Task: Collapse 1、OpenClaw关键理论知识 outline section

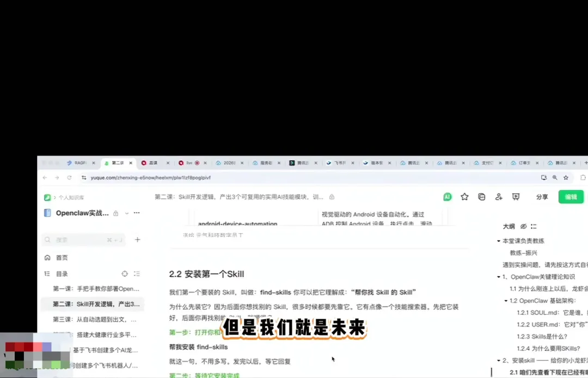Action: [499, 277]
